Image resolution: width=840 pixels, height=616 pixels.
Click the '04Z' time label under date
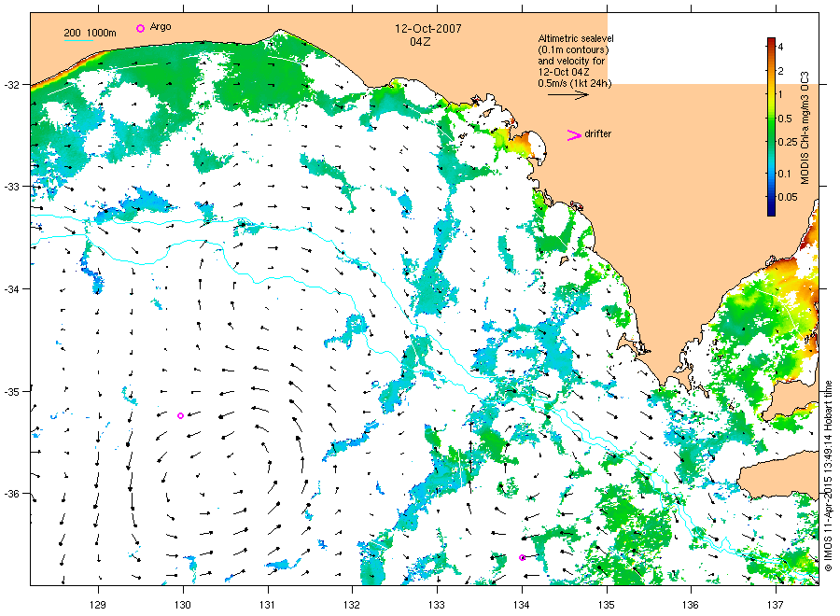point(420,41)
